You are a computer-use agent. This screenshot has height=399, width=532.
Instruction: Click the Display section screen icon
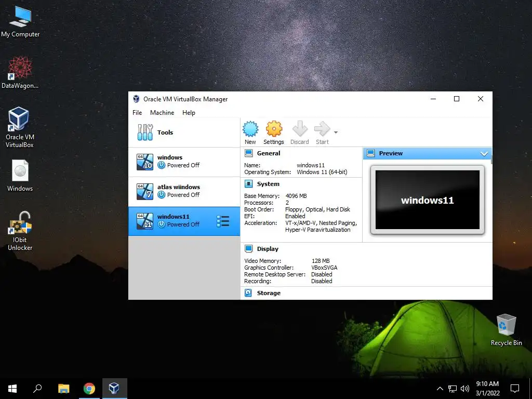pos(249,249)
